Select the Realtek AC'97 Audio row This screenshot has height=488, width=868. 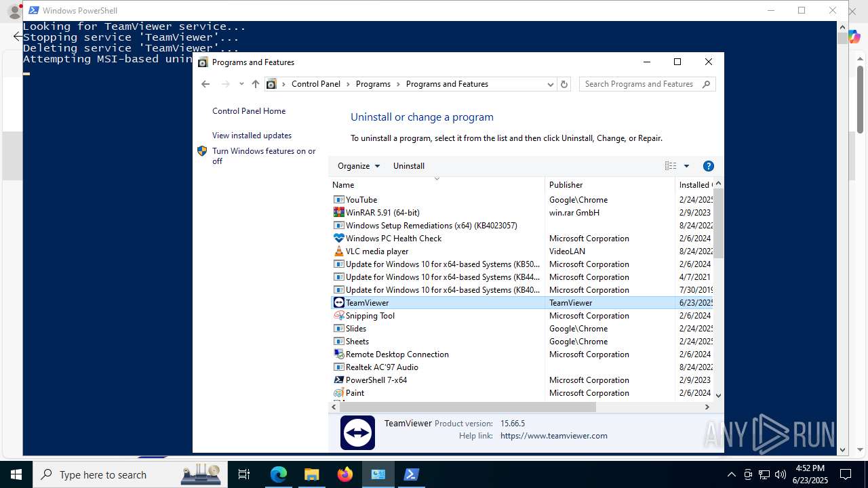[521, 367]
